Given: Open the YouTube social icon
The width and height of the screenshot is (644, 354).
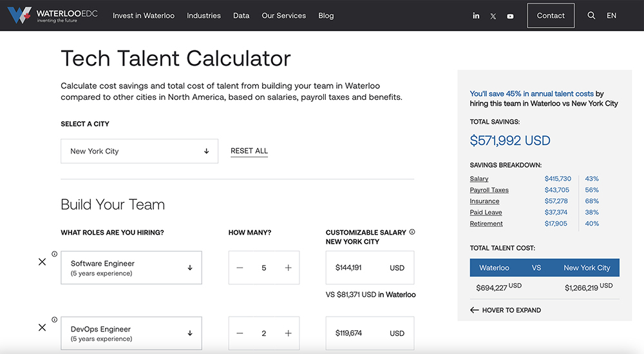Looking at the screenshot, I should pyautogui.click(x=510, y=16).
